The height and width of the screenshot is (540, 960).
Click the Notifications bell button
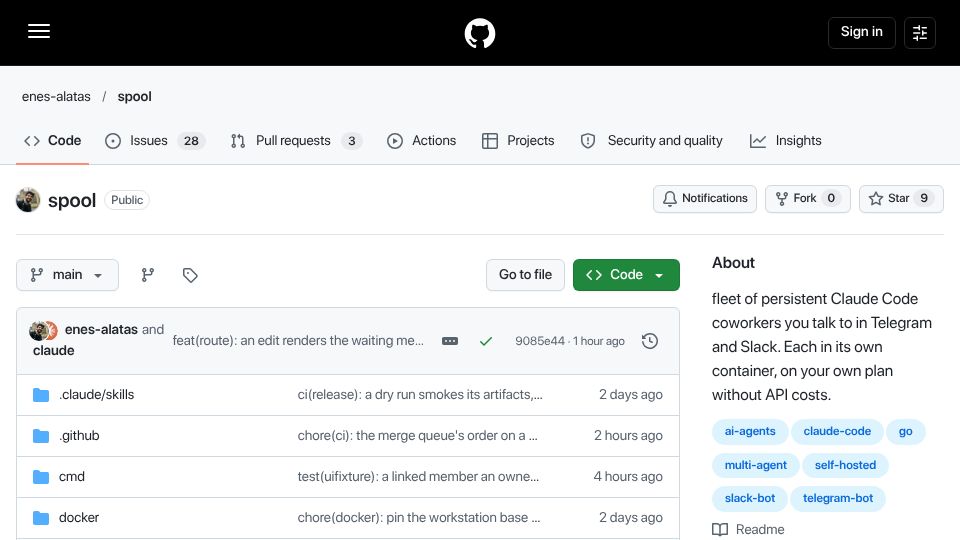[705, 198]
